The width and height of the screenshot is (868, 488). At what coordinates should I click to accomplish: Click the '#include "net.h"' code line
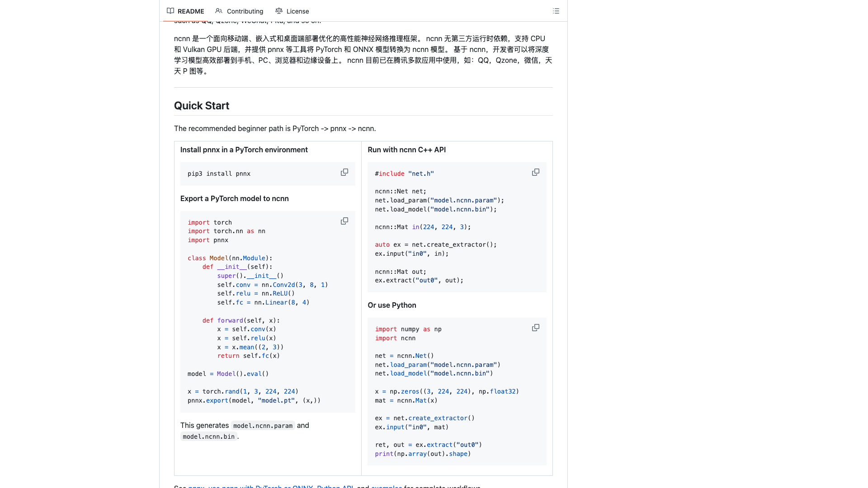point(404,174)
